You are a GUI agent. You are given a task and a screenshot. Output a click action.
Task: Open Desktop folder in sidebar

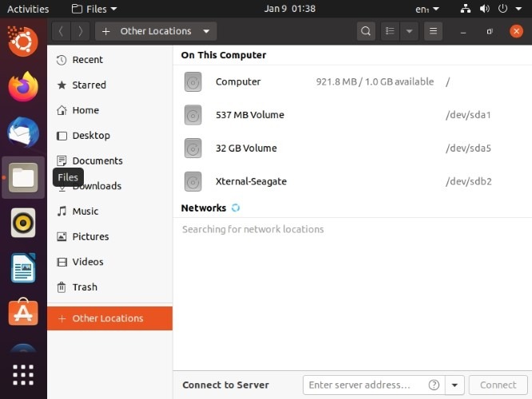pyautogui.click(x=109, y=136)
